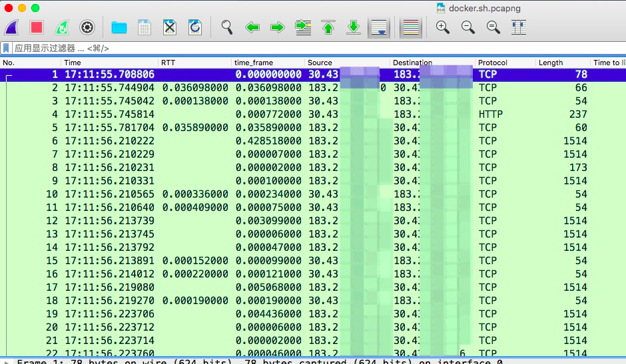626x364 pixels.
Task: Sort by the No. column header
Action: tap(31, 63)
